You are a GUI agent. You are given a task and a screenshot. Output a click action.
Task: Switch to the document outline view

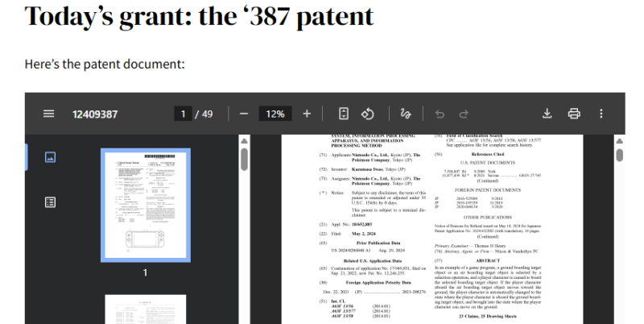[49, 201]
